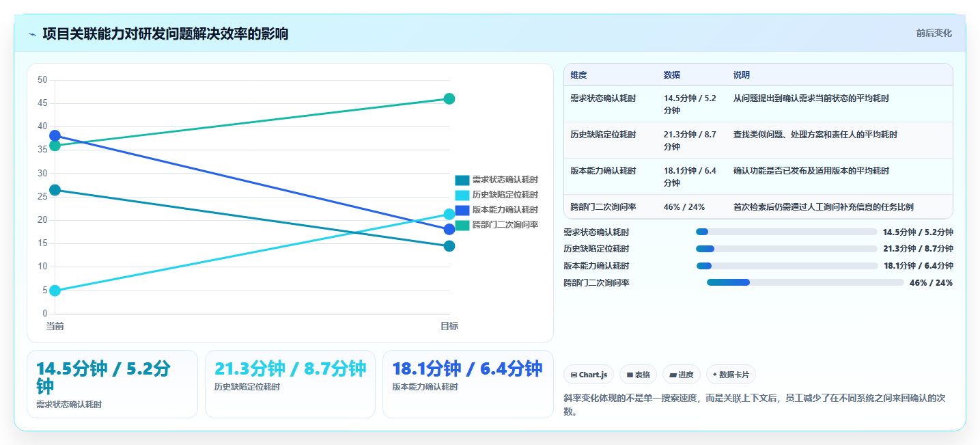Click the 维度 column header
The image size is (980, 445).
pyautogui.click(x=578, y=75)
